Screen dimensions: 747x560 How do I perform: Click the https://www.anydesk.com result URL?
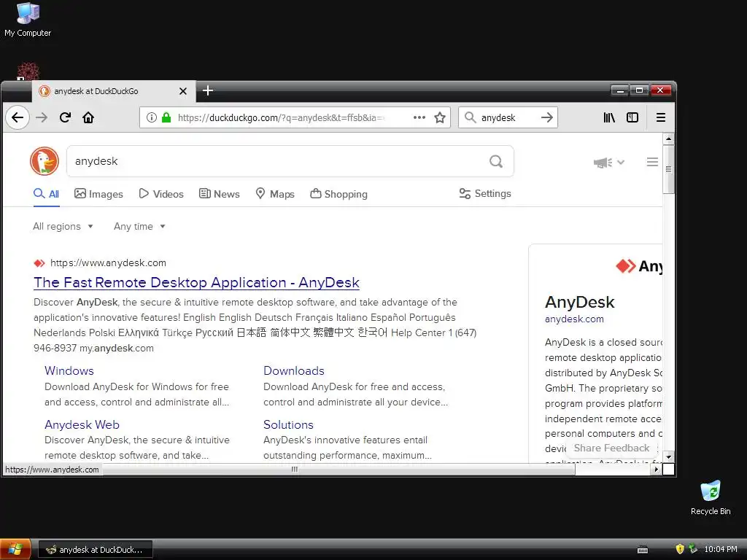108,262
